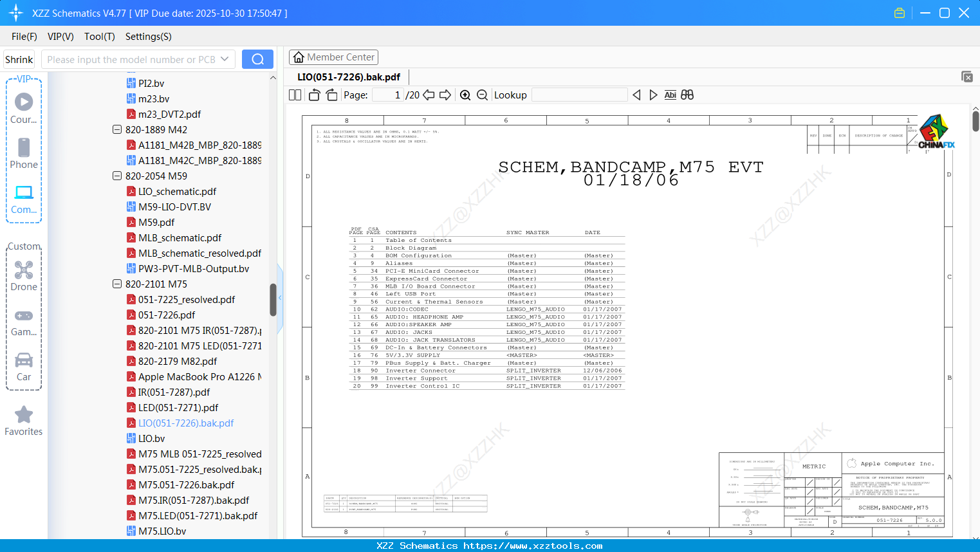Image resolution: width=980 pixels, height=552 pixels.
Task: Open M59-LIO-DVT.BV file
Action: point(169,207)
